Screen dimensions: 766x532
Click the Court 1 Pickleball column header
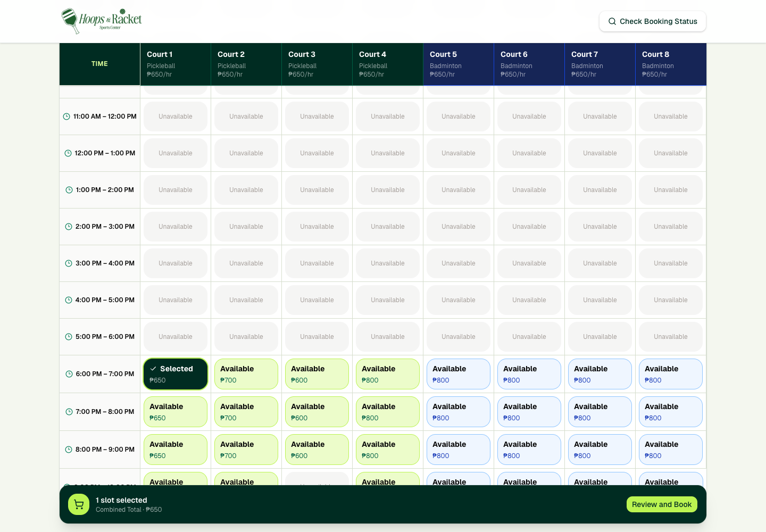click(176, 64)
